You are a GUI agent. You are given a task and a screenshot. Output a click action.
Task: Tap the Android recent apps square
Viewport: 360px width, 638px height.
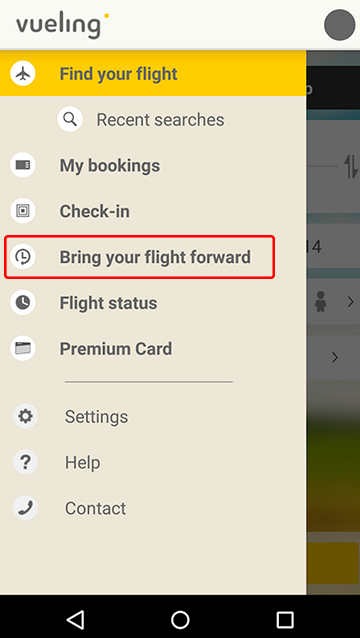pyautogui.click(x=285, y=620)
